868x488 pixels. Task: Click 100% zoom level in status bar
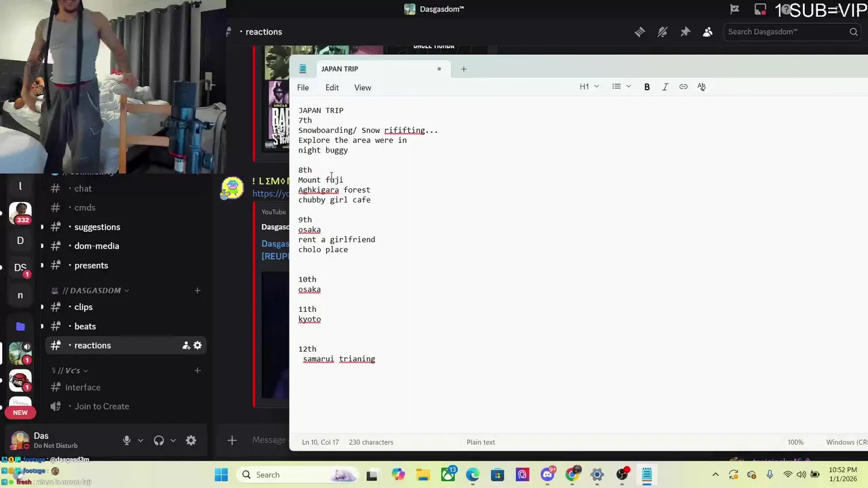tap(795, 442)
